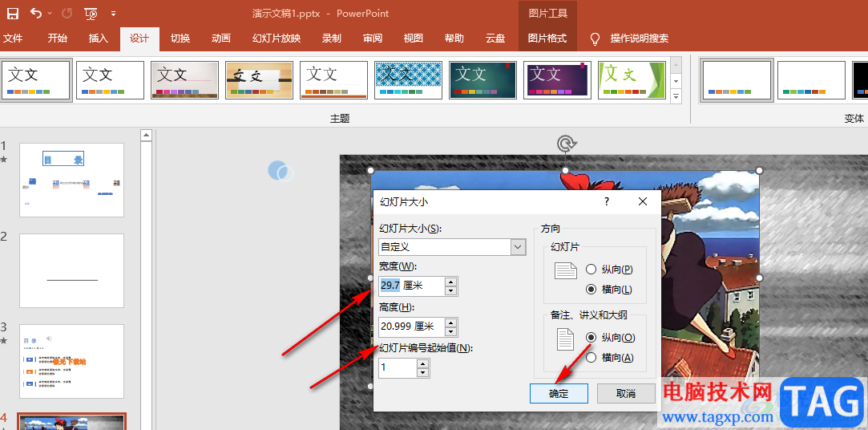Open the 录制 tab
Viewport: 868px width, 430px height.
[332, 39]
